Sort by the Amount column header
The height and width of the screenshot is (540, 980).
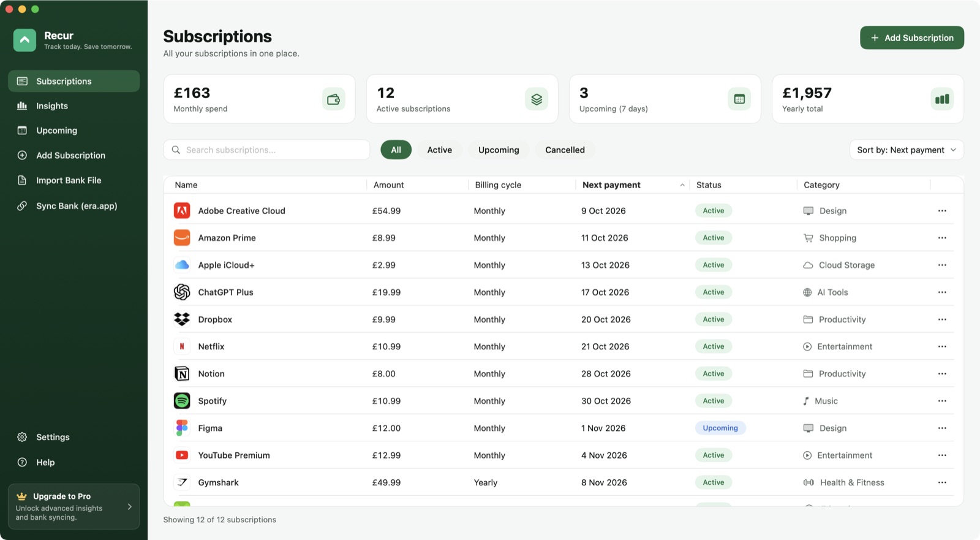(388, 185)
